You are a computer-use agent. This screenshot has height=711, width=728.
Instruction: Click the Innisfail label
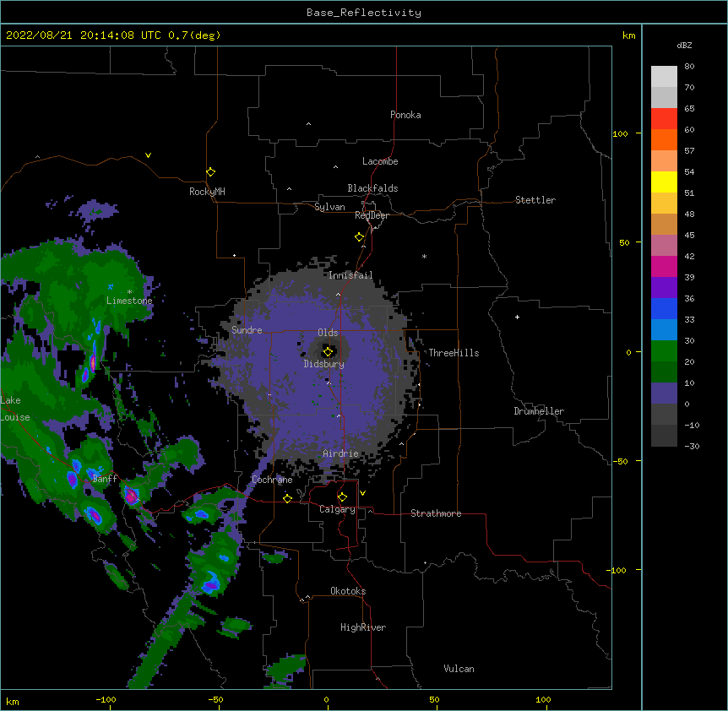tap(350, 275)
